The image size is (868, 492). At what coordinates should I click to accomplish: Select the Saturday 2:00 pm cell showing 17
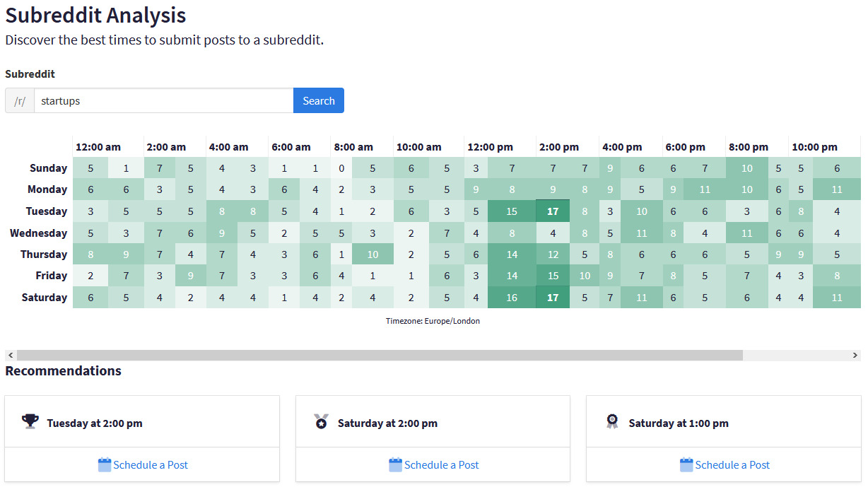[x=553, y=298]
